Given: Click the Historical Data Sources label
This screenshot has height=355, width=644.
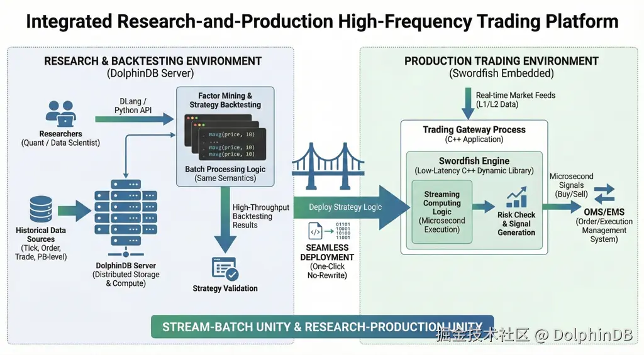Looking at the screenshot, I should (41, 235).
